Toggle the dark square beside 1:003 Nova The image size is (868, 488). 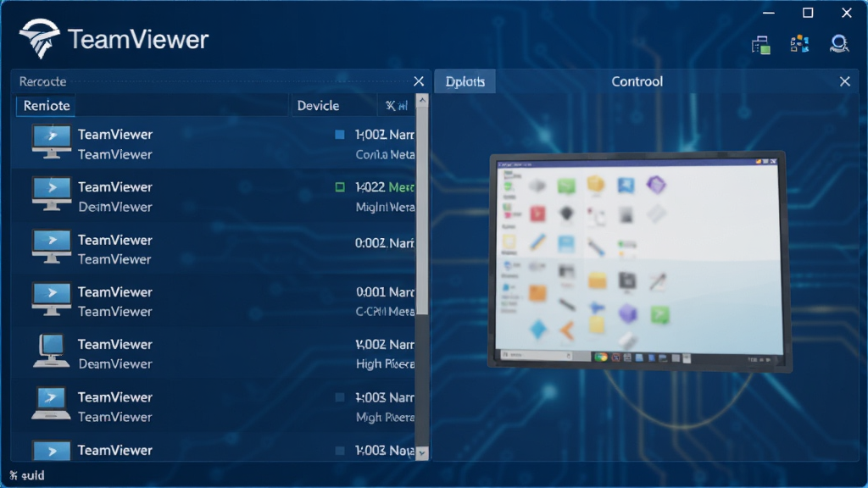[x=340, y=451]
